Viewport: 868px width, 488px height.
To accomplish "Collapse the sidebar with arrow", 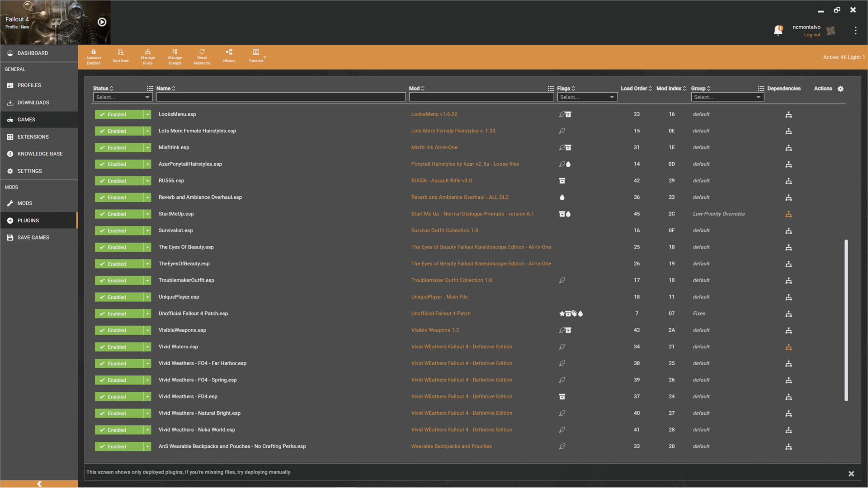I will coord(39,483).
